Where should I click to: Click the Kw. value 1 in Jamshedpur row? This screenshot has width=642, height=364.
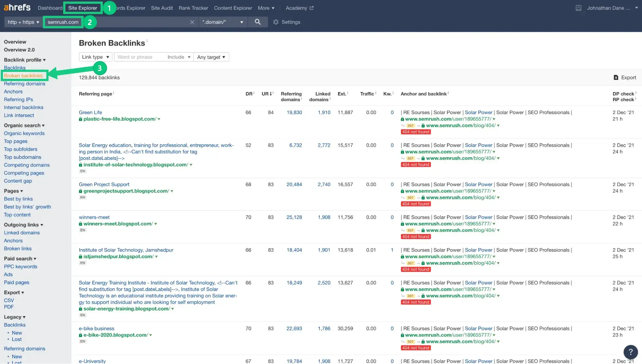coord(392,250)
